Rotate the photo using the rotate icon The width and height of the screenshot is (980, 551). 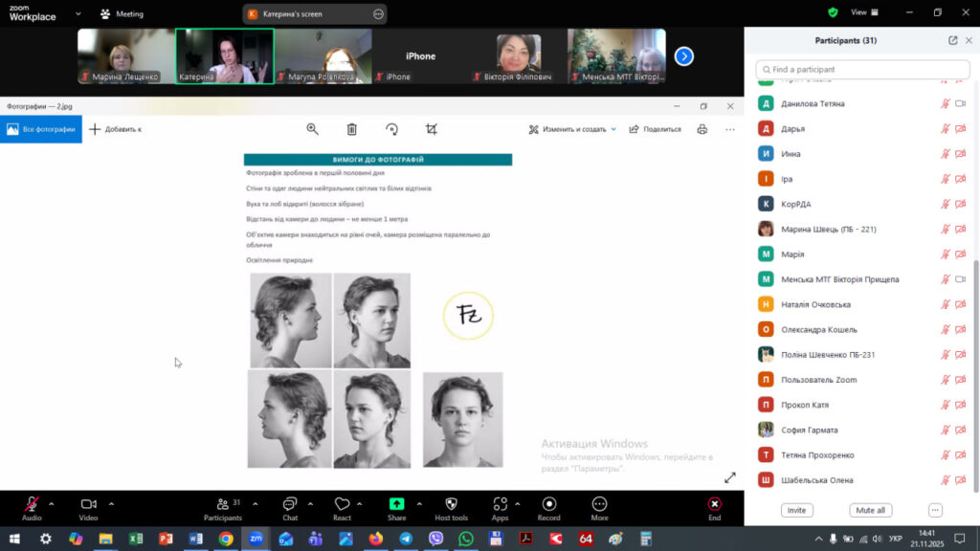pyautogui.click(x=391, y=129)
